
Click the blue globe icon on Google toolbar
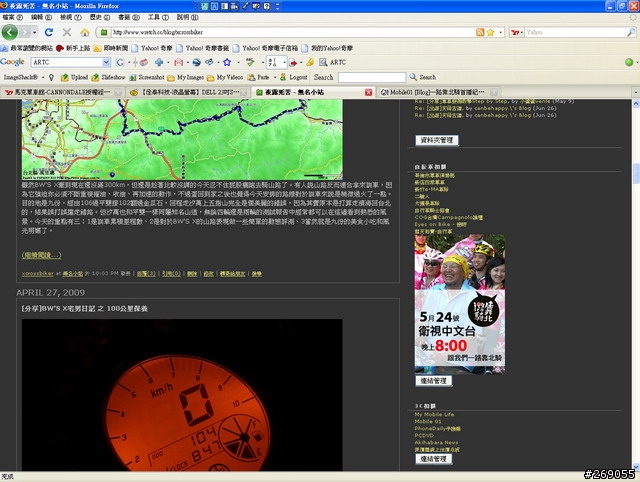tap(196, 62)
